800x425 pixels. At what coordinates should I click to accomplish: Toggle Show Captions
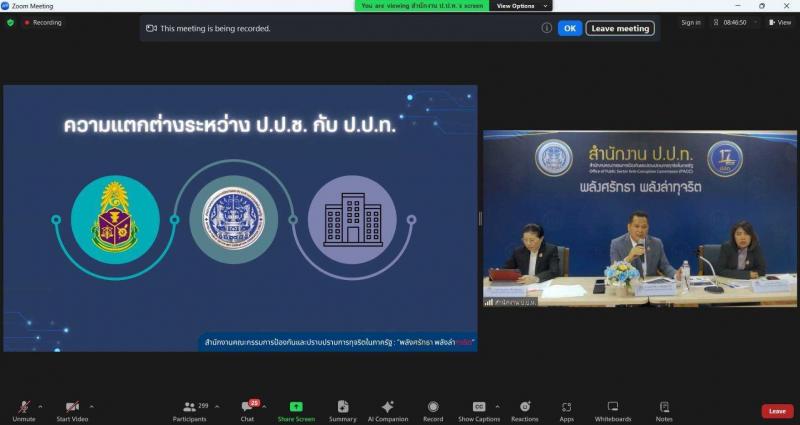tap(479, 411)
